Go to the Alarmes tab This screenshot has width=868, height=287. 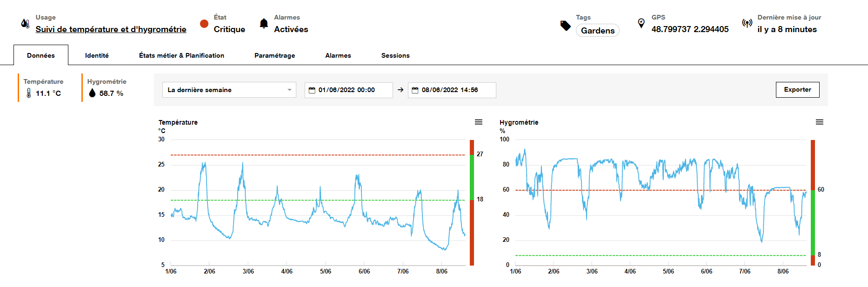coord(338,55)
